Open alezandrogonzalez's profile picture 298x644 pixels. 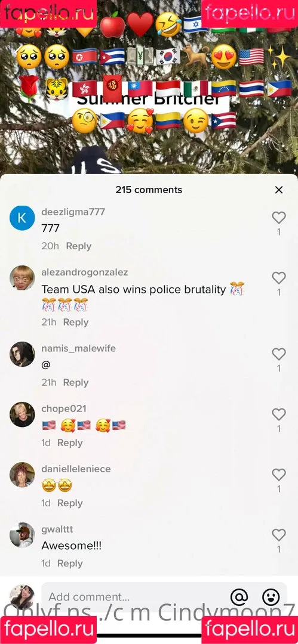[22, 278]
